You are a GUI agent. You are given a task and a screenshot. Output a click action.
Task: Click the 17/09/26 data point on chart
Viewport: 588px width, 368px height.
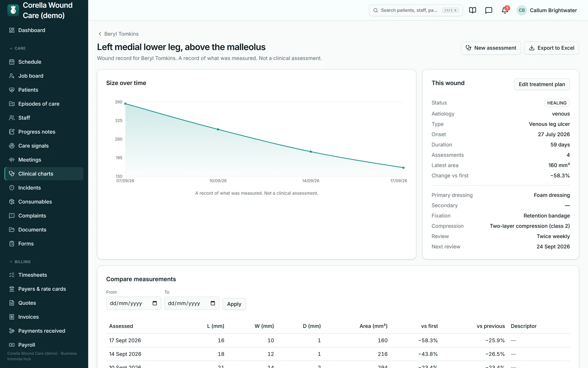coord(404,168)
